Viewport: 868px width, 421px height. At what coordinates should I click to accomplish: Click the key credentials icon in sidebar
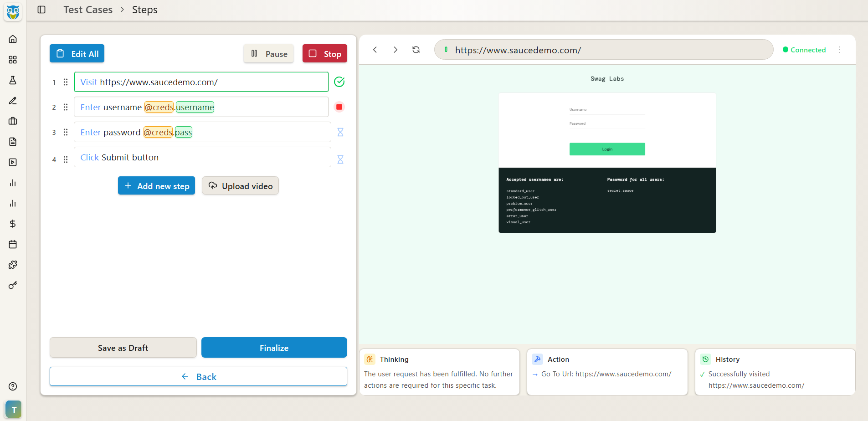click(13, 285)
